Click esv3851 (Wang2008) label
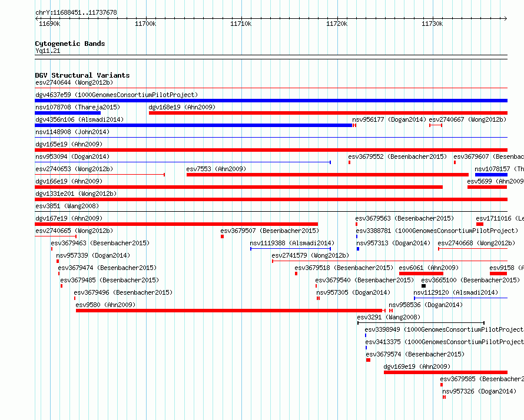The image size is (524, 420). pyautogui.click(x=67, y=206)
